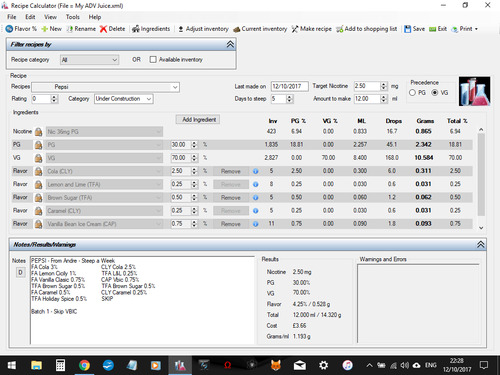Image resolution: width=500 pixels, height=375 pixels.
Task: Open the Recipe category dropdown
Action: pos(90,60)
